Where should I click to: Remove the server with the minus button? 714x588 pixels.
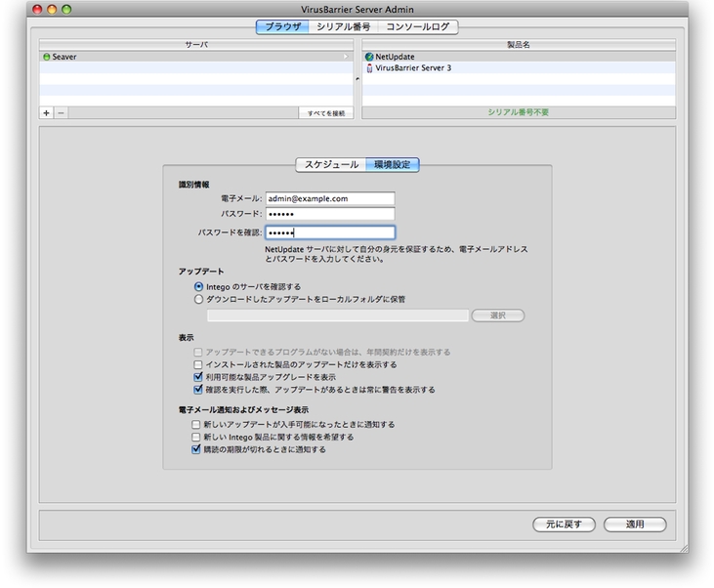(x=61, y=112)
